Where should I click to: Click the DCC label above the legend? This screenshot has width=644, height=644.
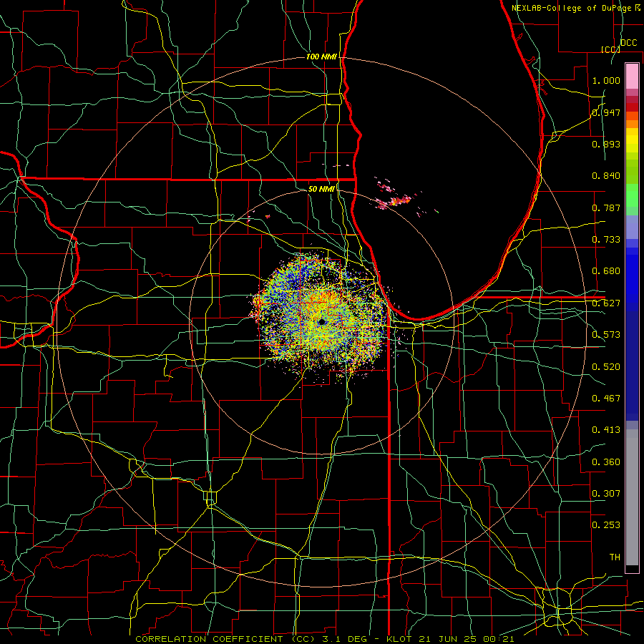(629, 43)
